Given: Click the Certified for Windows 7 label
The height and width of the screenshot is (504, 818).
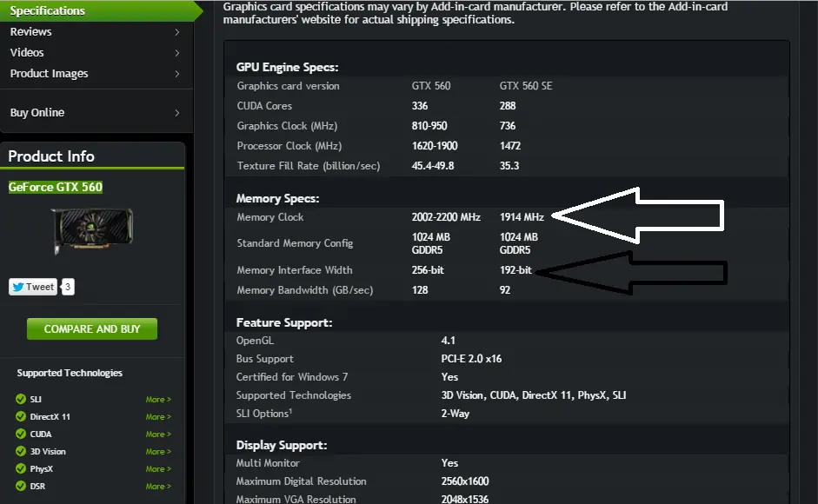Looking at the screenshot, I should coord(291,377).
